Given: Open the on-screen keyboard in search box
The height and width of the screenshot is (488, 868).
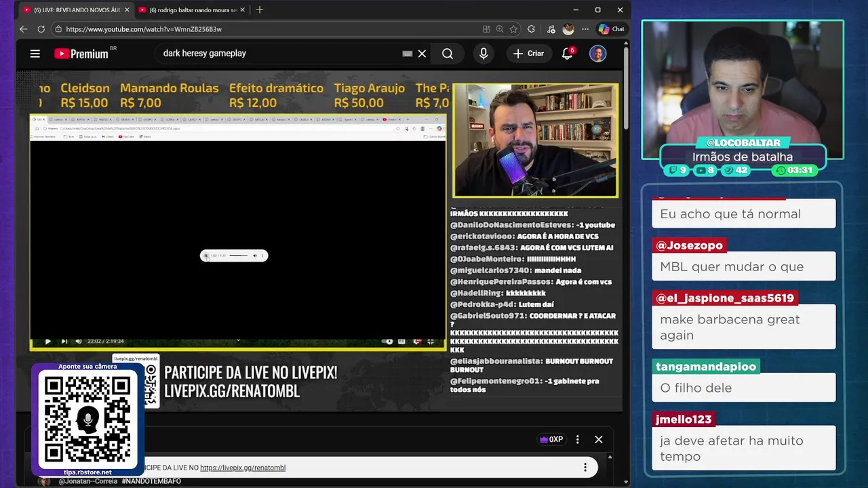Looking at the screenshot, I should click(x=408, y=54).
